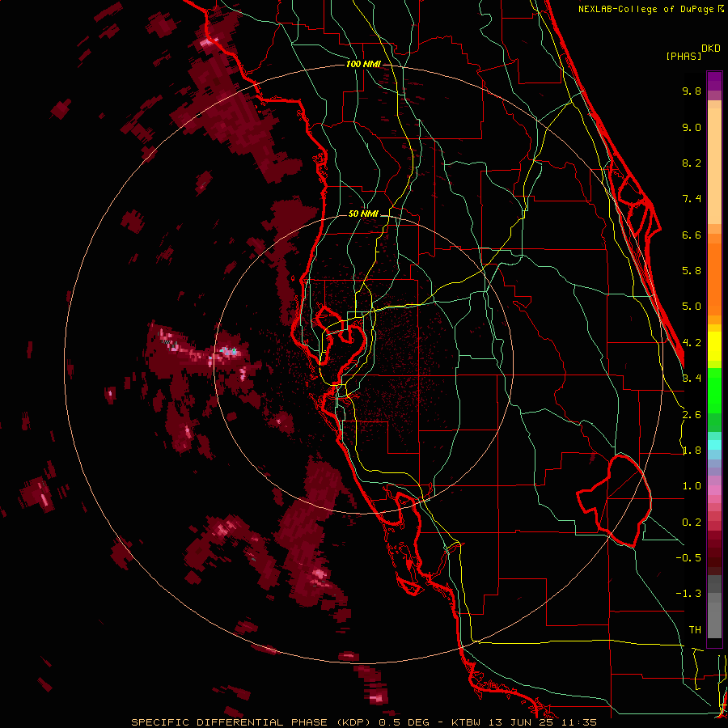This screenshot has height=728, width=728.
Task: Click the 4.2 value on the scale
Action: click(x=692, y=343)
